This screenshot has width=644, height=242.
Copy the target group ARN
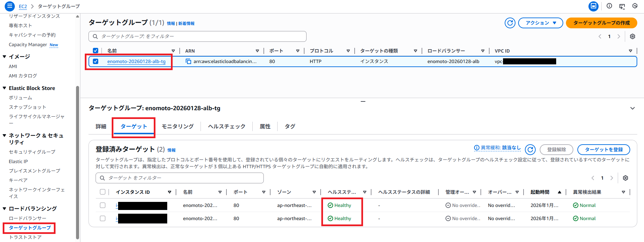(x=188, y=61)
